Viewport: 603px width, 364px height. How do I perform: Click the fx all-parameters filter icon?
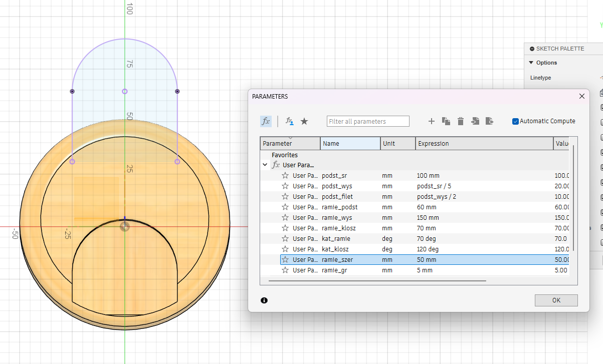266,121
